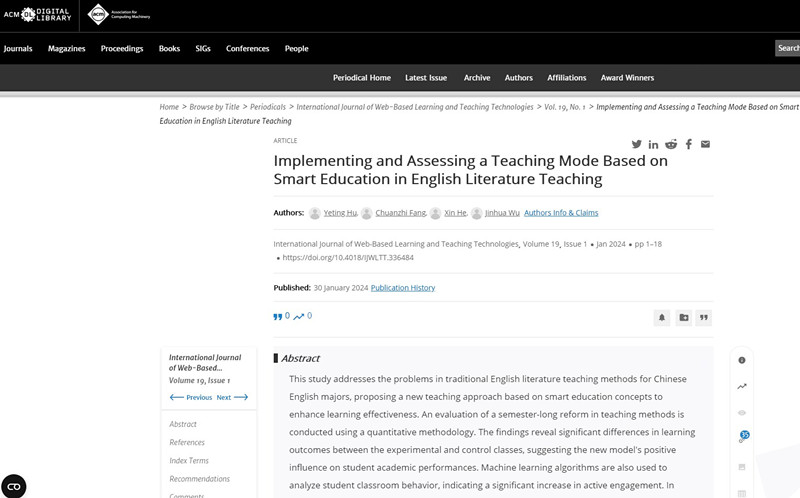This screenshot has width=800, height=498.
Task: Open the People menu
Action: click(x=296, y=48)
